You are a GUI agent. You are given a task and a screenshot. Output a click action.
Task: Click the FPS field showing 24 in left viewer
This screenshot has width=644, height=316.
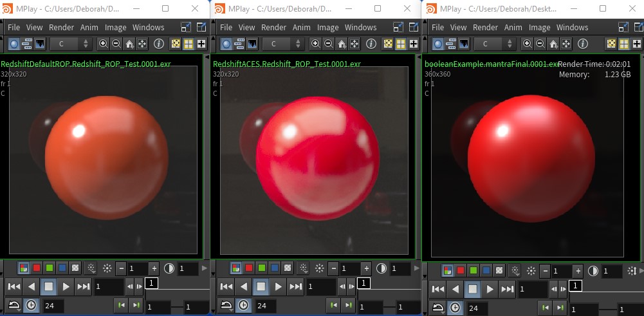tap(53, 305)
